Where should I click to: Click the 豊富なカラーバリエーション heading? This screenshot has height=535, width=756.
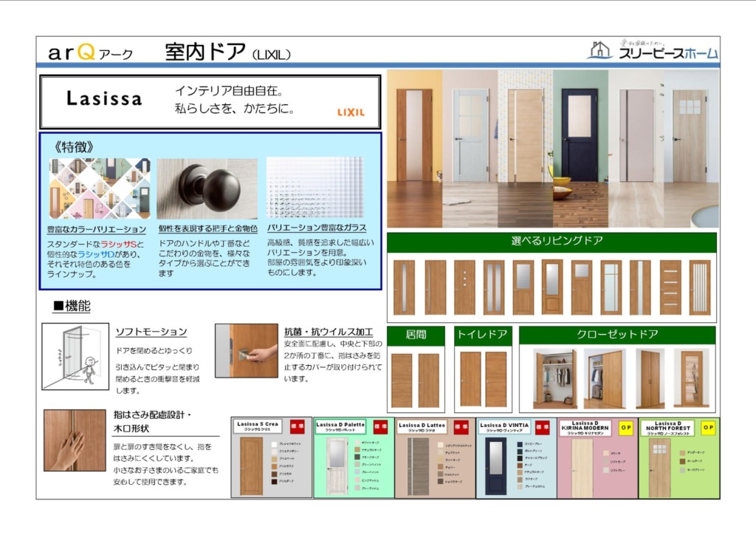pyautogui.click(x=97, y=229)
